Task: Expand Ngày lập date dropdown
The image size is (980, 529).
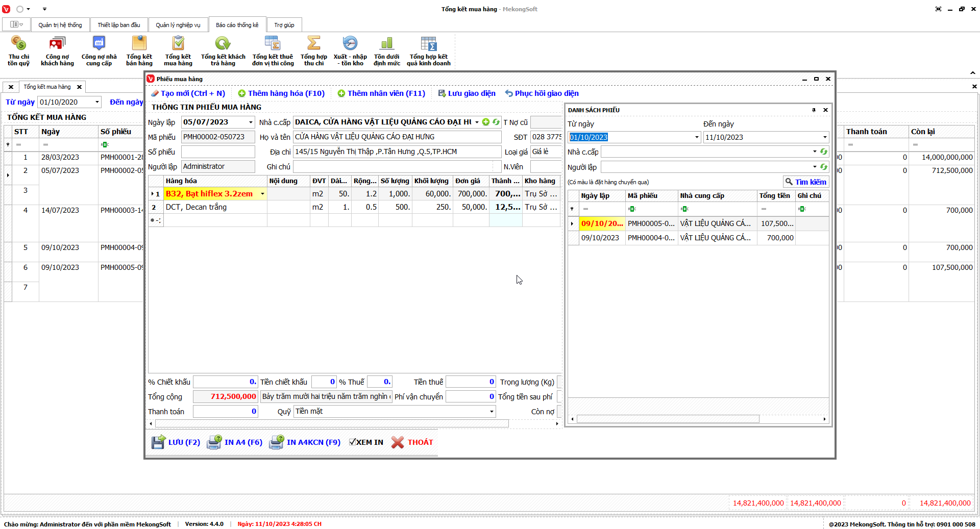Action: (251, 122)
